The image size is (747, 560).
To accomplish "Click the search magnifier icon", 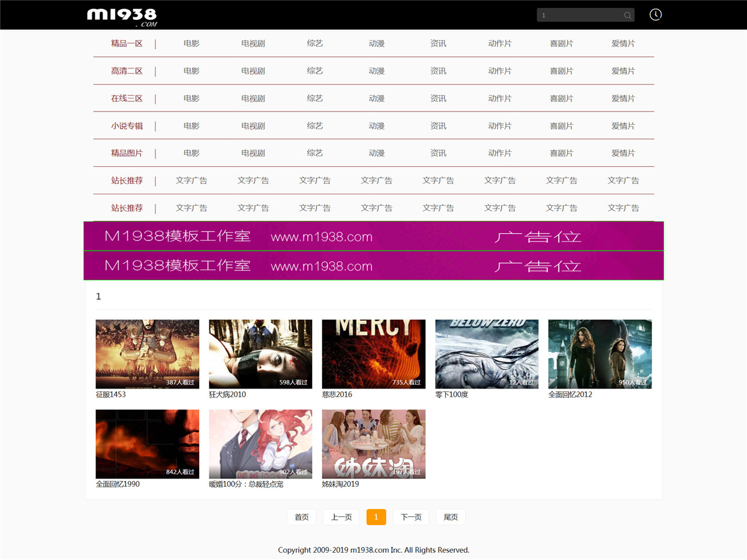I will [627, 15].
